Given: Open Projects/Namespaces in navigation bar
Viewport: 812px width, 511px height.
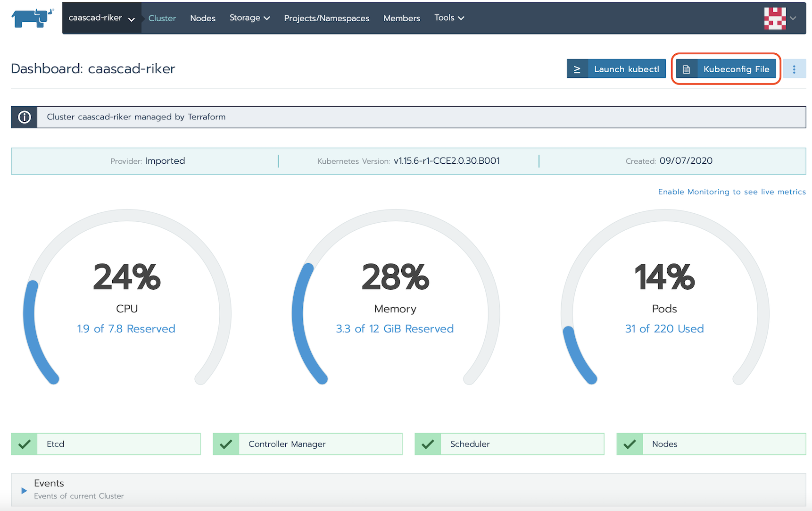Looking at the screenshot, I should click(326, 18).
